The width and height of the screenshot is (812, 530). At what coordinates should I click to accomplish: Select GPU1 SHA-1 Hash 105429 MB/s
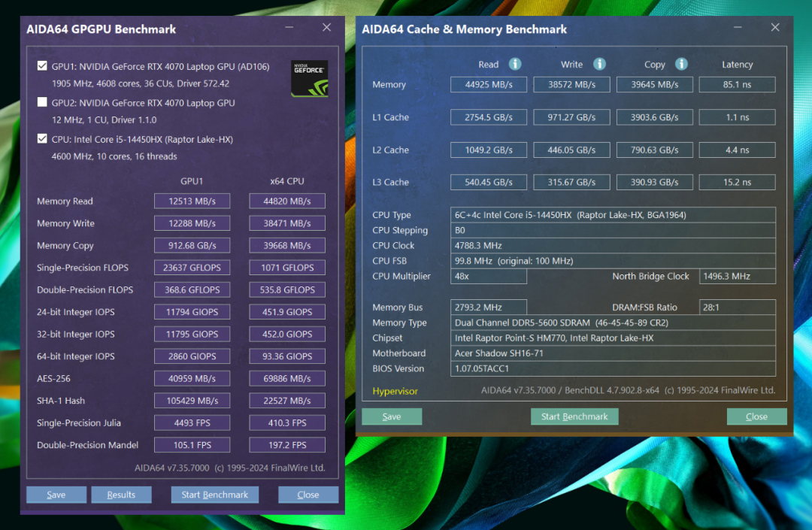pyautogui.click(x=192, y=401)
